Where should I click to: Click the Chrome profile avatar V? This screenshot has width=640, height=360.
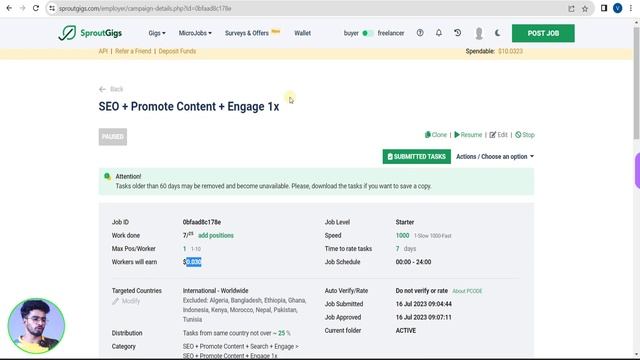pyautogui.click(x=618, y=8)
